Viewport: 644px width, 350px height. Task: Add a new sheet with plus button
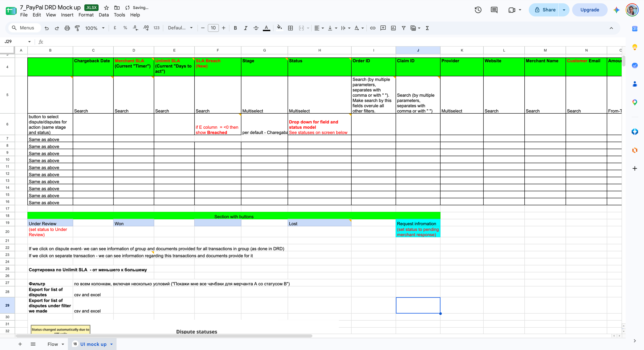pyautogui.click(x=20, y=344)
